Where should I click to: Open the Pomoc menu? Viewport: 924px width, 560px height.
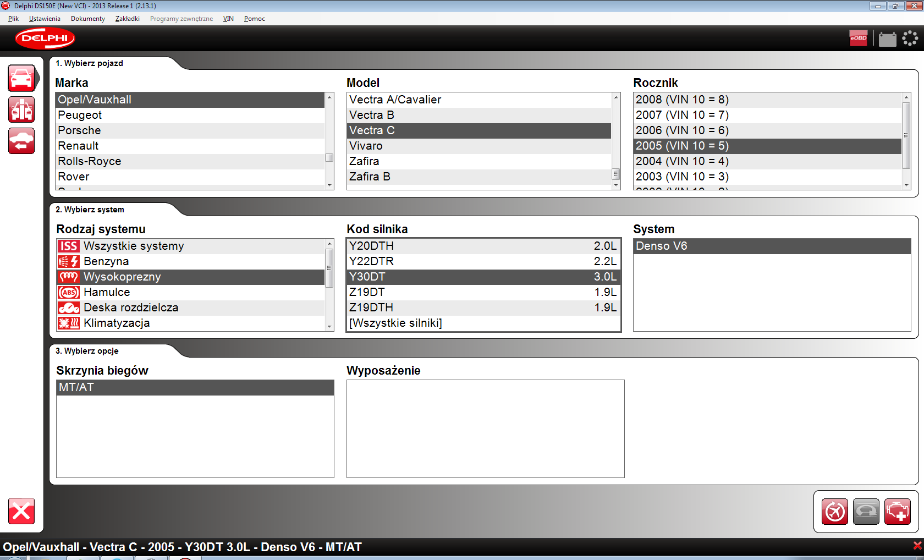tap(255, 19)
